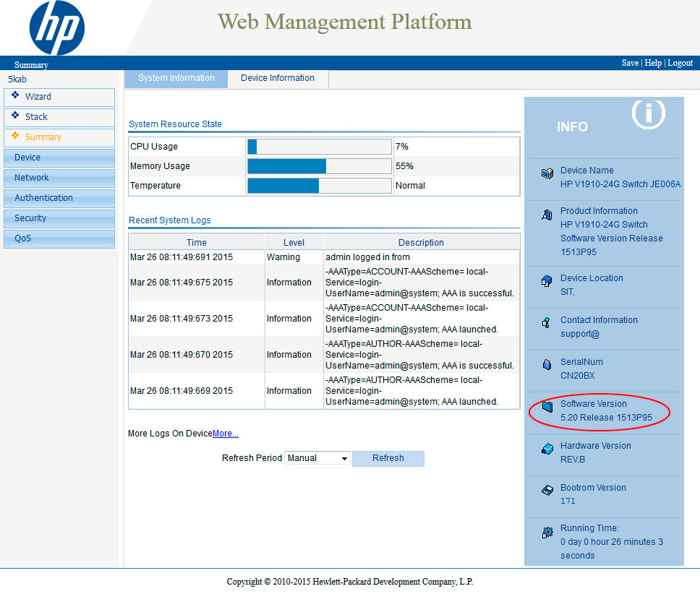Click the Product Information icon
Viewport: 700px width, 594px height.
(547, 215)
